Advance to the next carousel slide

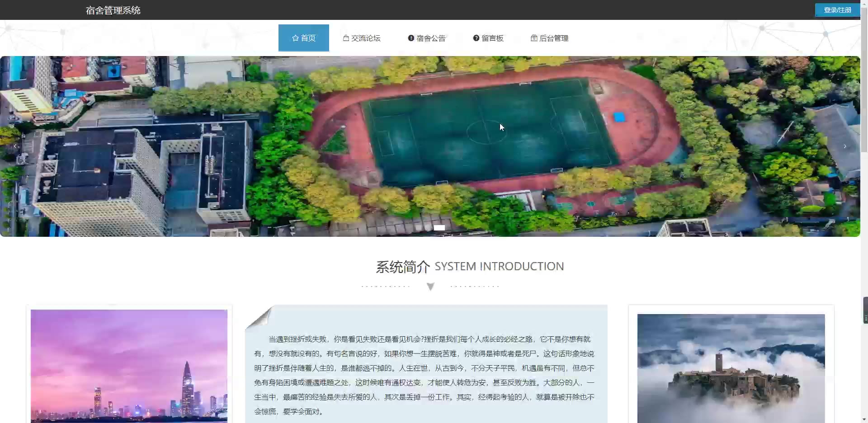844,146
